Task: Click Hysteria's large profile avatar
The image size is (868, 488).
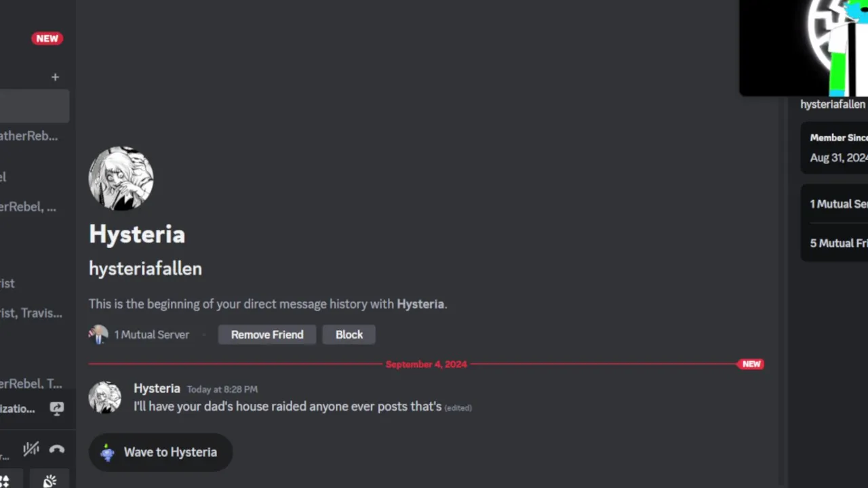Action: click(121, 178)
